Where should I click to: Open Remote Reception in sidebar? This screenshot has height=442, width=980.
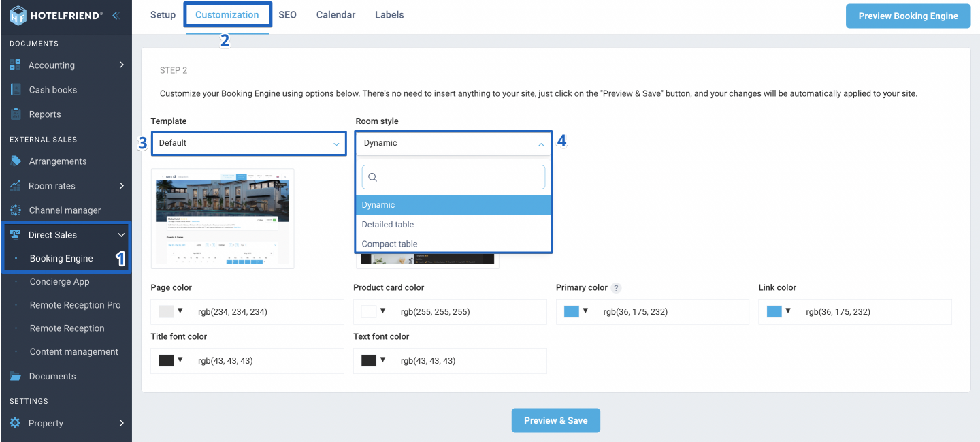tap(67, 328)
